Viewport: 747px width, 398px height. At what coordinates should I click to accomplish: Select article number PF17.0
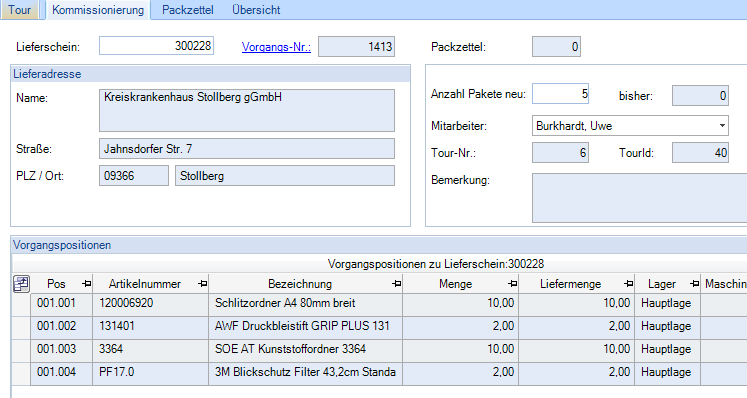point(151,373)
